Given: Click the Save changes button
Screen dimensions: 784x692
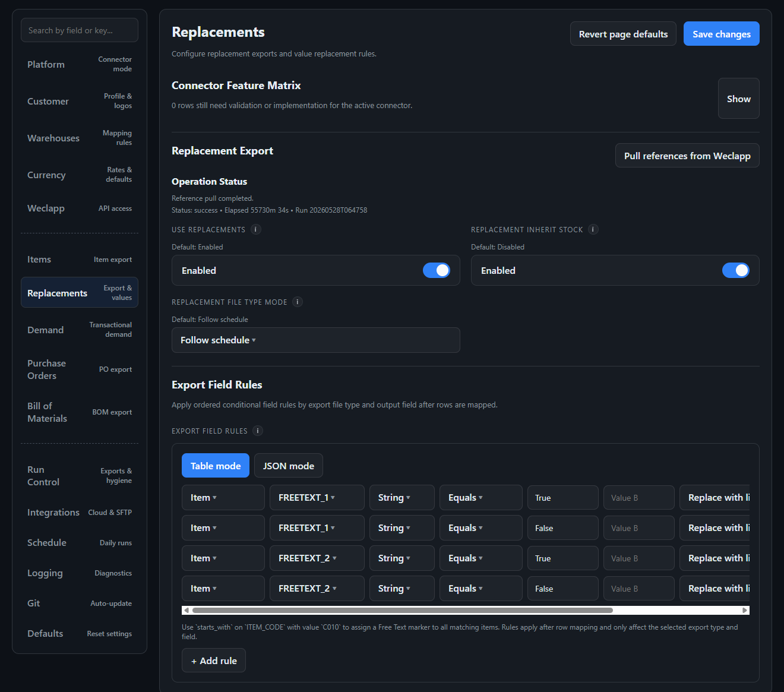Looking at the screenshot, I should click(x=722, y=34).
